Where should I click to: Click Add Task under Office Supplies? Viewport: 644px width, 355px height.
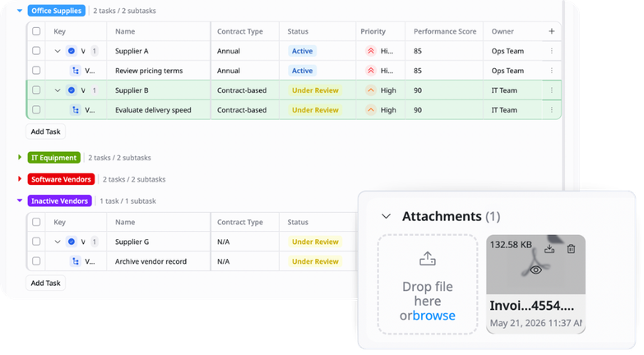45,131
